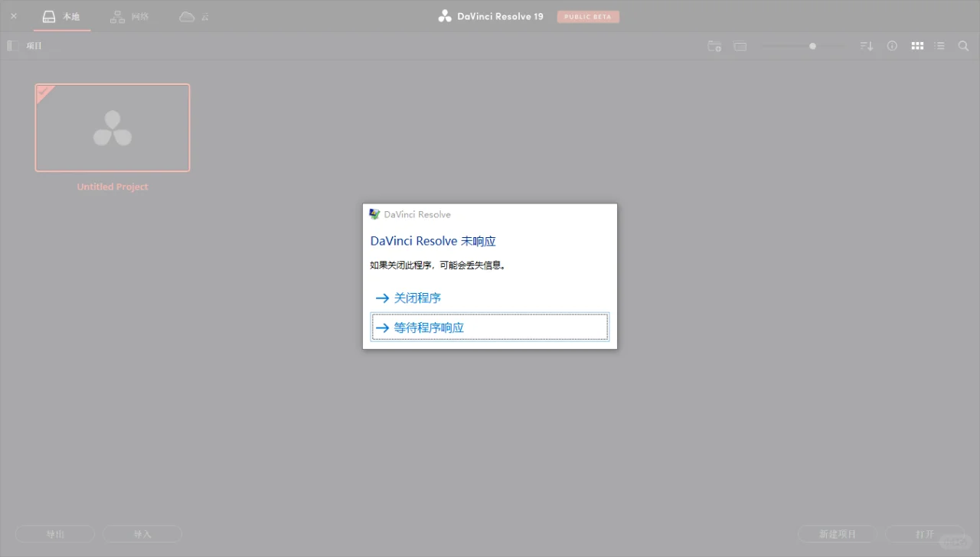Select the Untitled Project thumbnail
The image size is (980, 557).
[x=113, y=128]
